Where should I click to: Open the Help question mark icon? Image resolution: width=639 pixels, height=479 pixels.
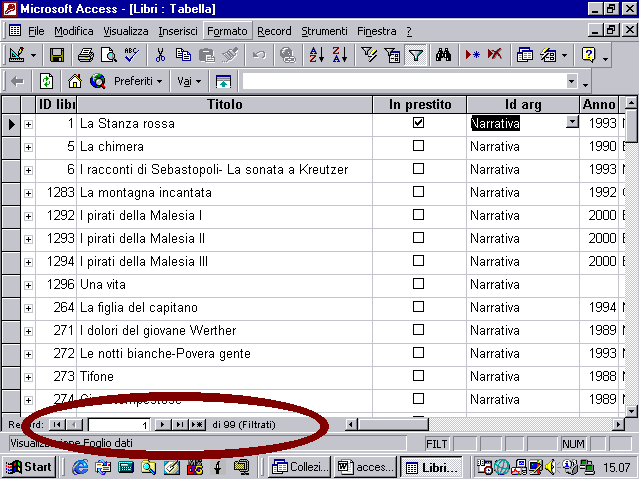pos(588,55)
